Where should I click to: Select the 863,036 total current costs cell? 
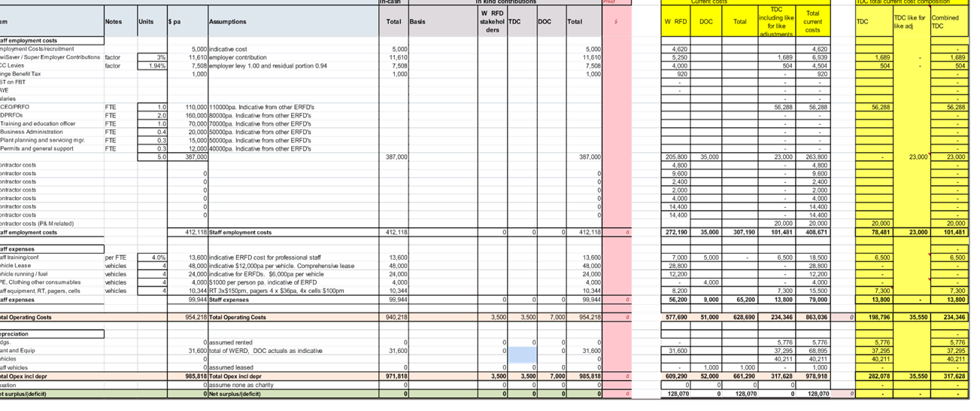pyautogui.click(x=813, y=318)
